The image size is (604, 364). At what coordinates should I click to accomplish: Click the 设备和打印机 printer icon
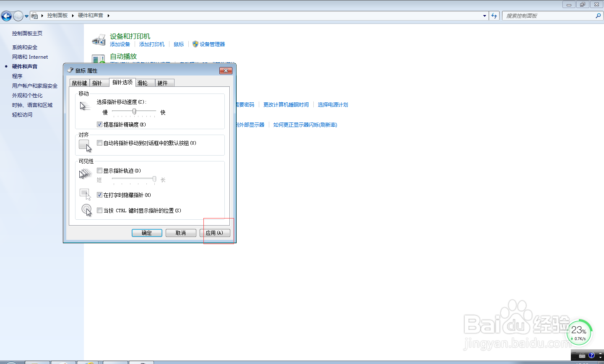(98, 39)
